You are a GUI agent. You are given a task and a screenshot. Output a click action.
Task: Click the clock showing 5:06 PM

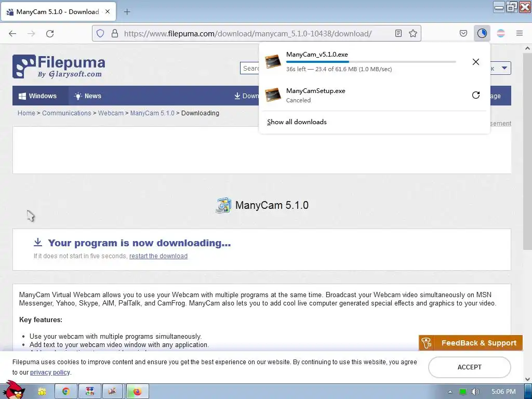tap(503, 392)
